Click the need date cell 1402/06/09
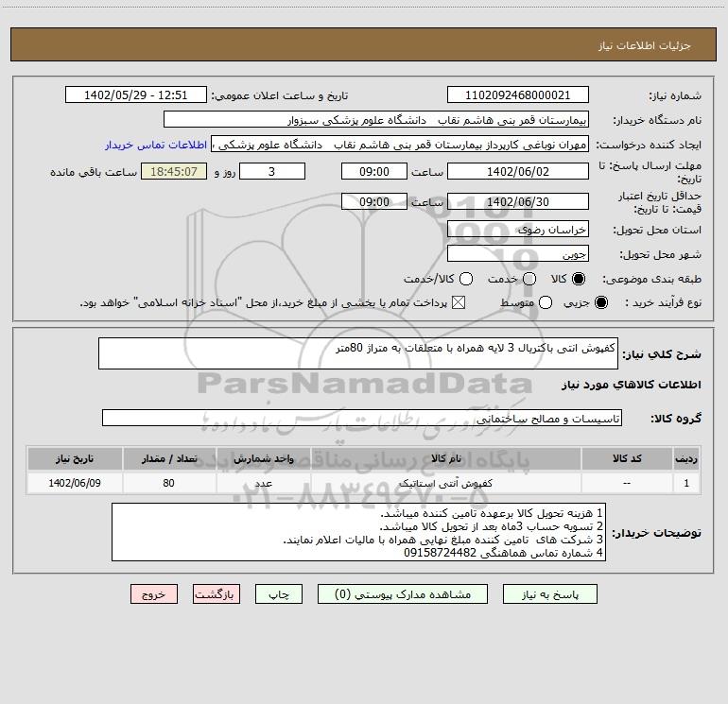The image size is (728, 704). [x=75, y=483]
